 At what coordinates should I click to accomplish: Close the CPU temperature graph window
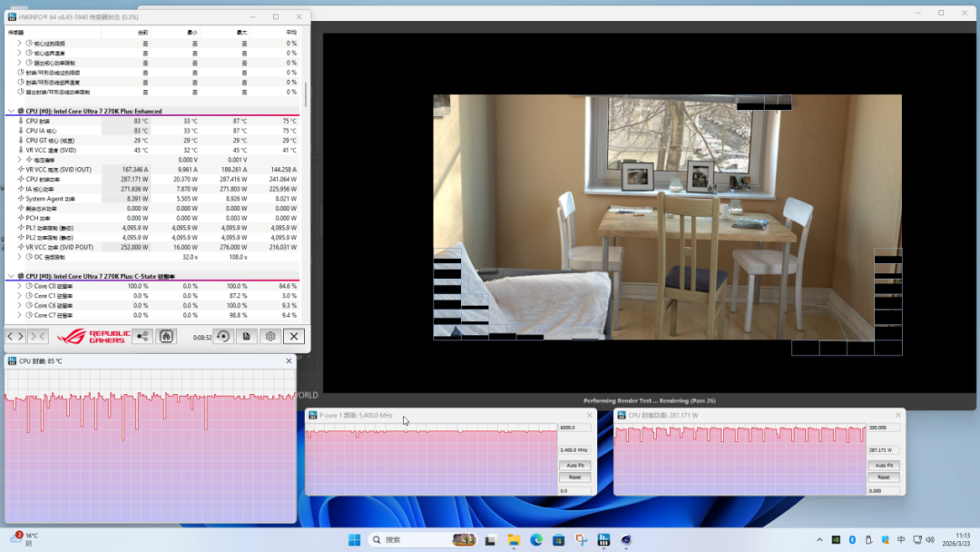(289, 361)
